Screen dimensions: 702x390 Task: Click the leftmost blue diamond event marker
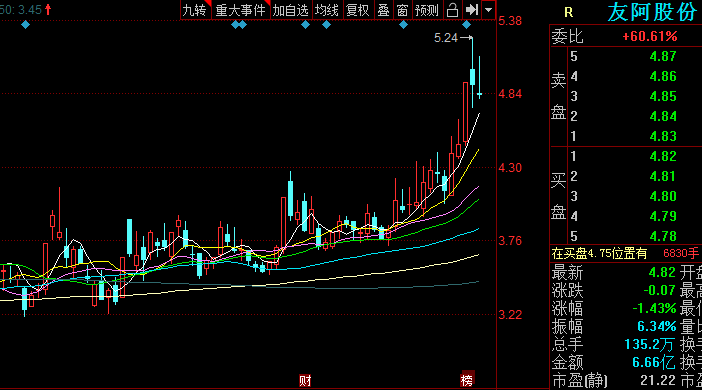[x=26, y=25]
